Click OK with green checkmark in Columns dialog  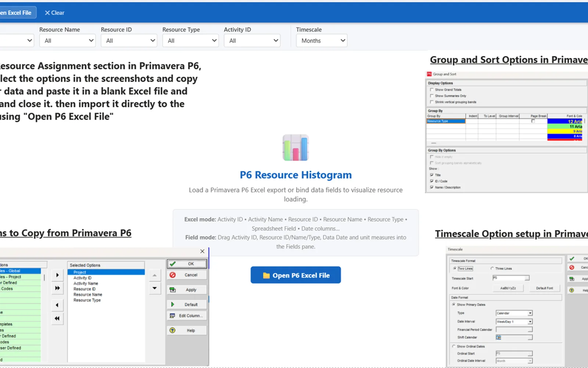coord(187,264)
